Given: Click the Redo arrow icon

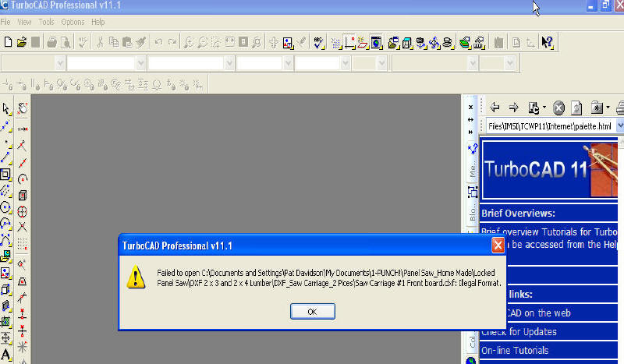Looking at the screenshot, I should tap(172, 42).
